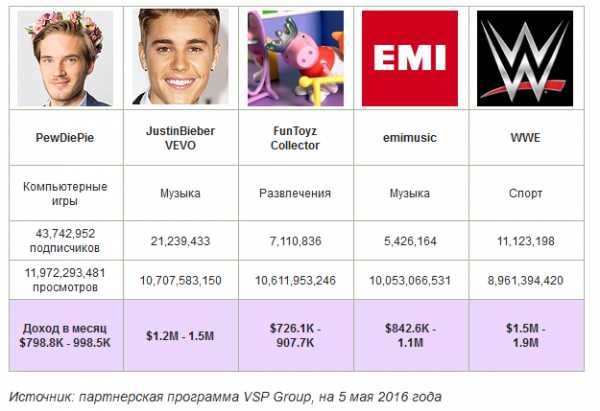Select the PewDiePie channel name

65,138
